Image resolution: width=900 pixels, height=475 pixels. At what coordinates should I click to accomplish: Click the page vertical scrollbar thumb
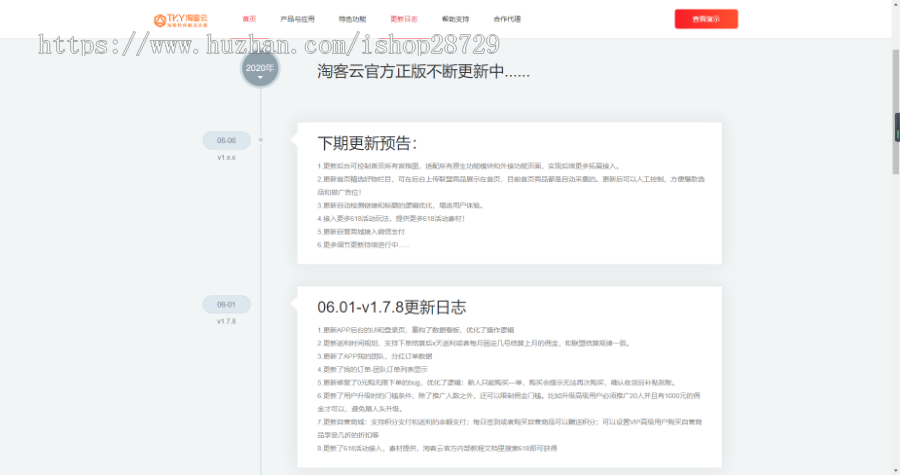coord(895,112)
